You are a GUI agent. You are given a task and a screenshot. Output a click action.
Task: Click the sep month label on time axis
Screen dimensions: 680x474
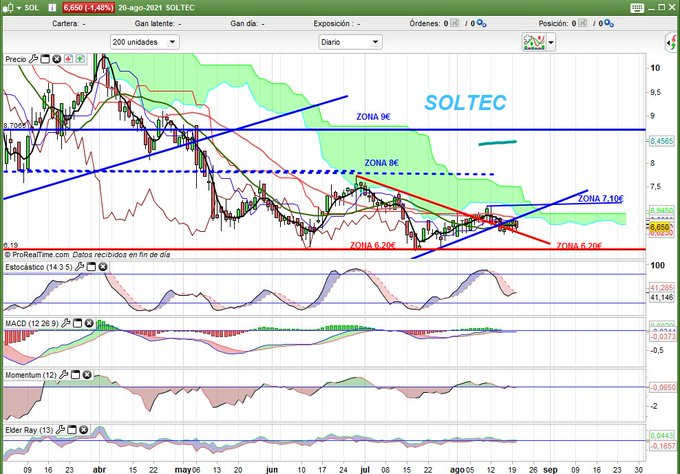[x=550, y=469]
